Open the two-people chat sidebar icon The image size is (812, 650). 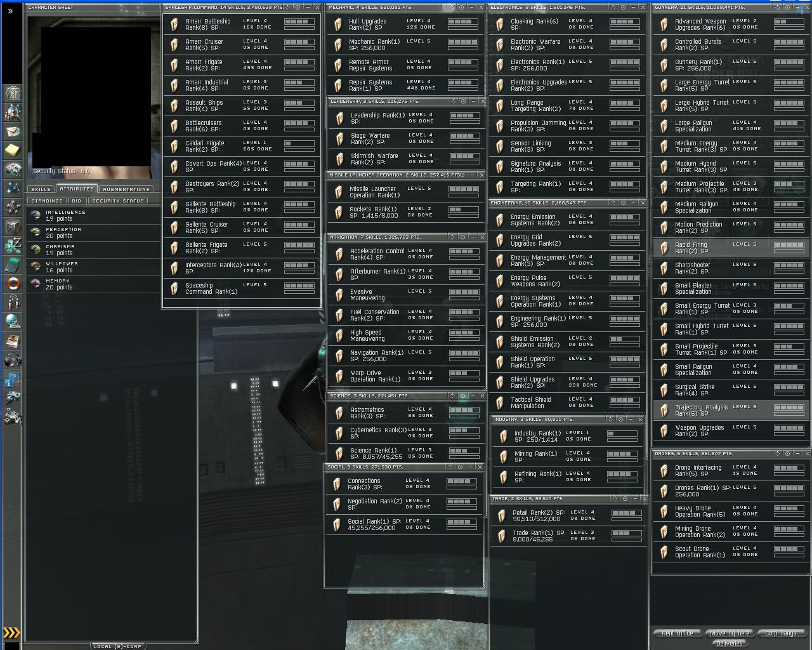point(13,303)
